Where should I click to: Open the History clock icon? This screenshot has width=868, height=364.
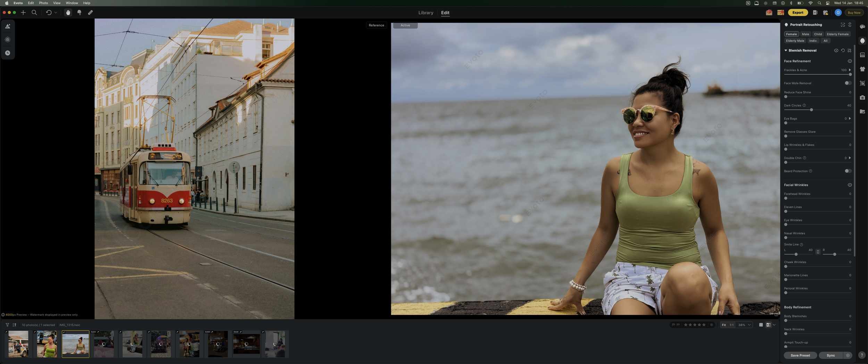(8, 53)
